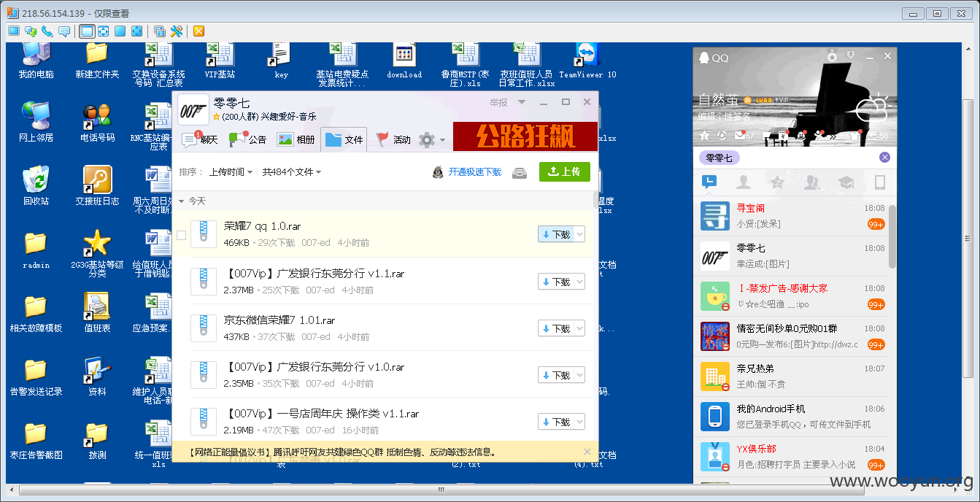The width and height of the screenshot is (980, 502).
Task: Click the viewer vertical scrollbar thumb
Action: click(968, 237)
